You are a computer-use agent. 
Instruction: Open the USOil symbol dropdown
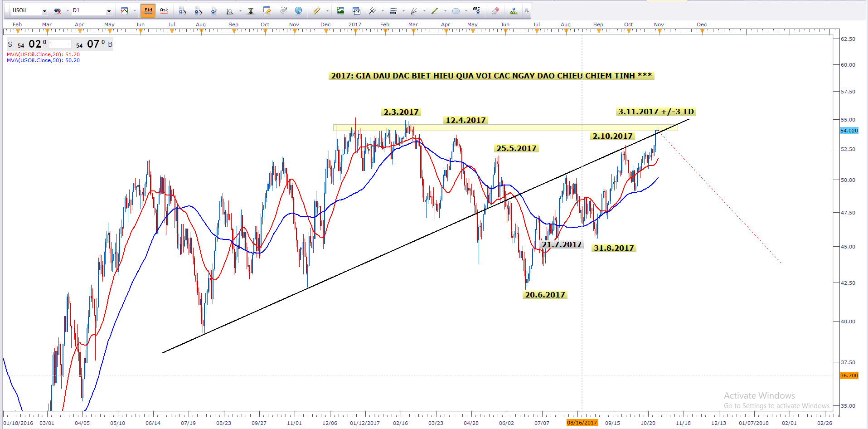pyautogui.click(x=44, y=10)
